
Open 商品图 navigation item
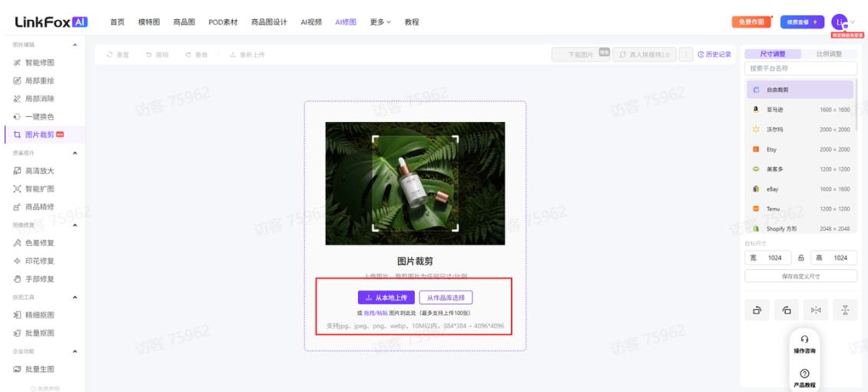pos(184,22)
